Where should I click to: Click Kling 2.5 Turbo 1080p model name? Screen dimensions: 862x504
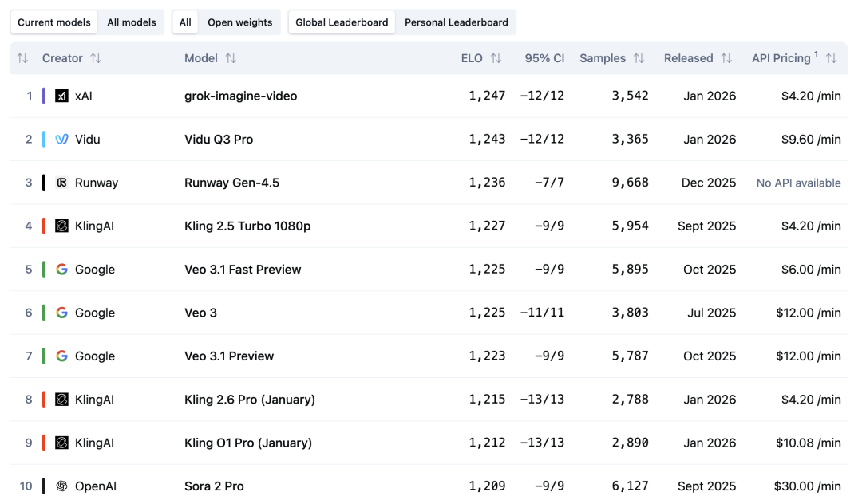point(247,226)
